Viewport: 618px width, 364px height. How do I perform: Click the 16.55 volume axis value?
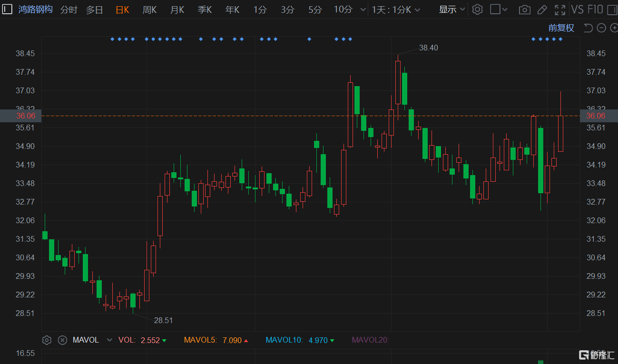[25, 353]
